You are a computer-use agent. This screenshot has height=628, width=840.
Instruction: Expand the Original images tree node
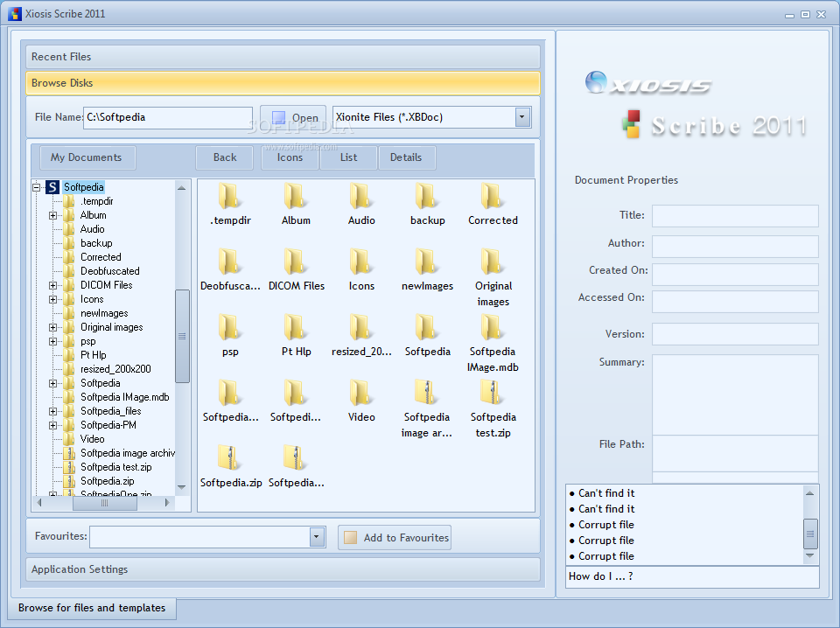pos(53,327)
